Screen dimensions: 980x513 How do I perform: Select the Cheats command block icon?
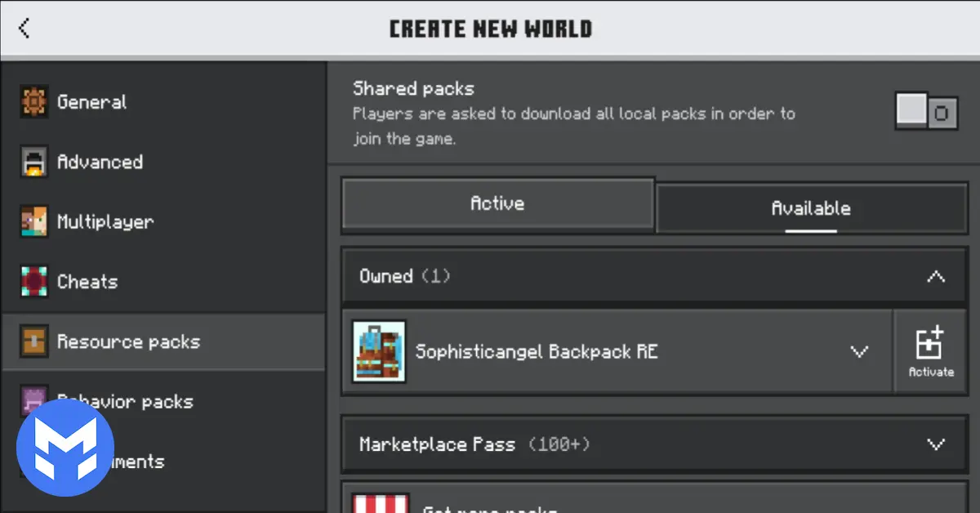[33, 281]
